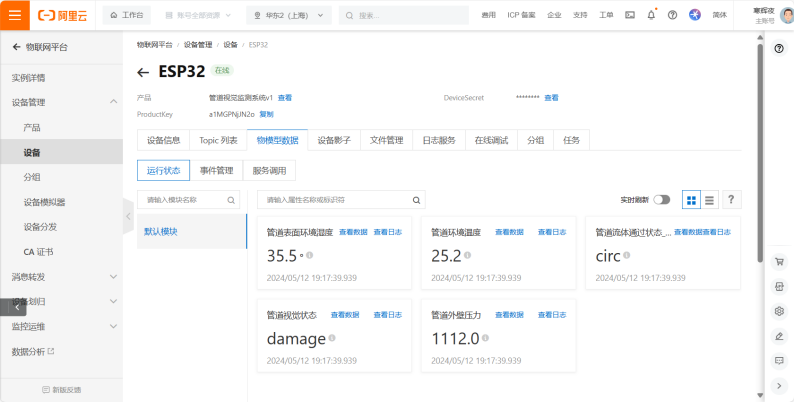Viewport: 794px width, 402px height.
Task: Toggle the 实时刷新 real-time refresh switch
Action: [662, 200]
